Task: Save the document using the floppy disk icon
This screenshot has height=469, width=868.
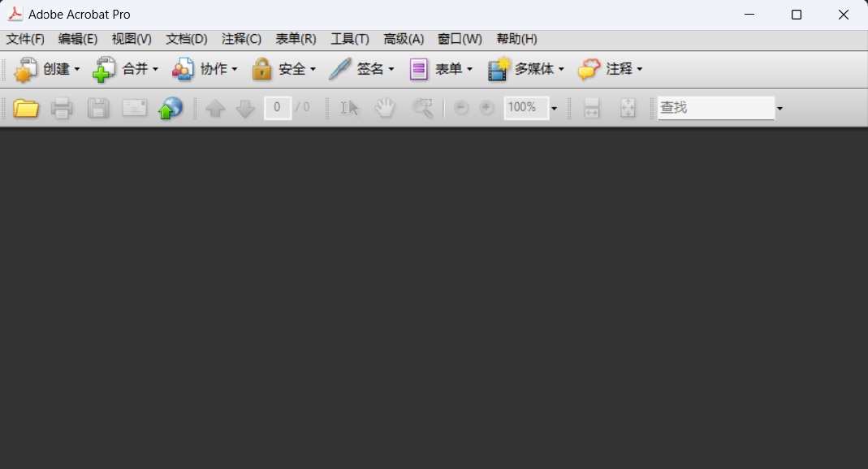Action: pyautogui.click(x=98, y=107)
